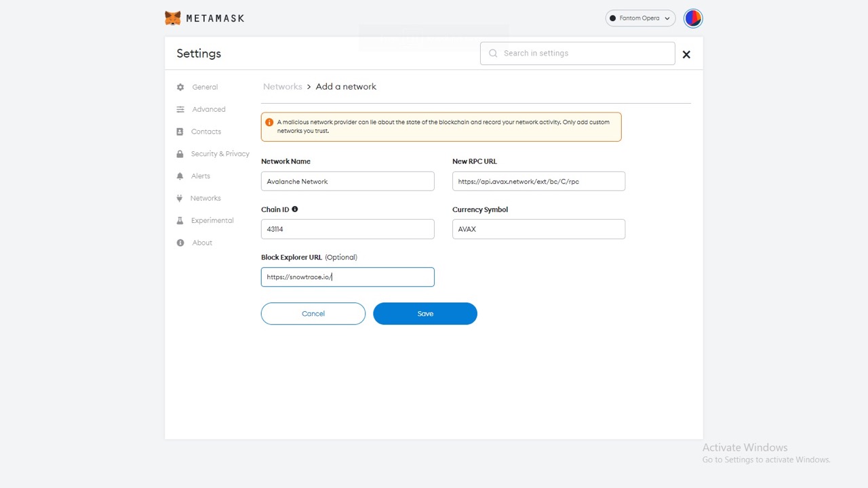Open About settings tab
868x488 pixels.
coord(202,243)
